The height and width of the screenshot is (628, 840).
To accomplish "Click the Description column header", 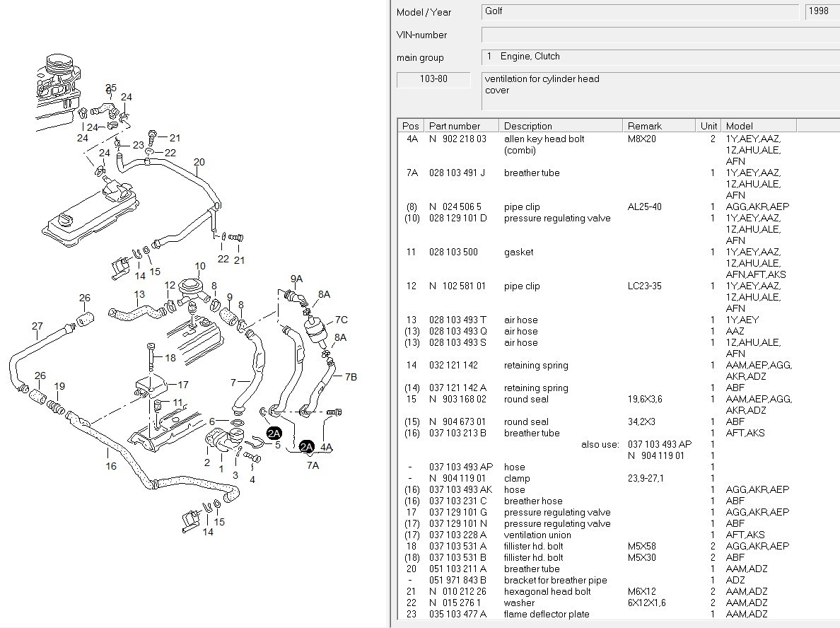I will point(561,126).
